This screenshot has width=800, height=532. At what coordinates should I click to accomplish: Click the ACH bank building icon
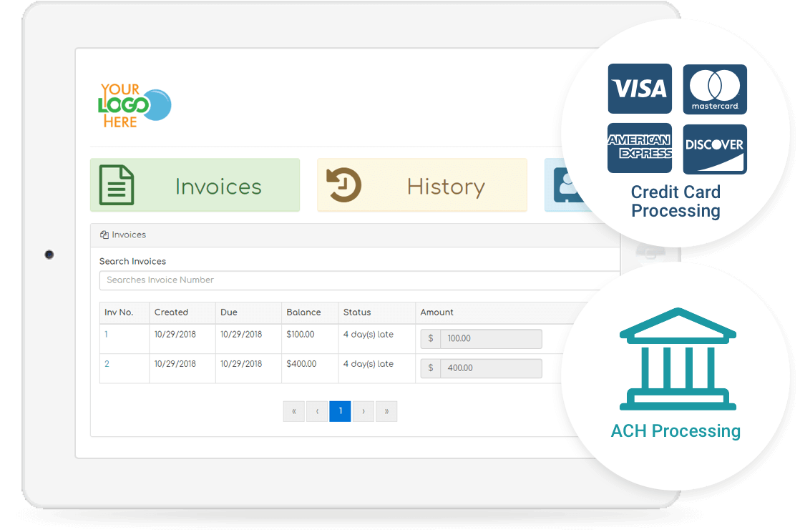tap(678, 359)
